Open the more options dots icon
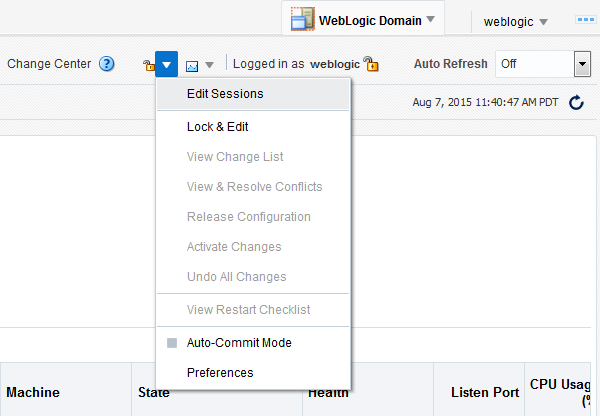Screen dimensions: 600x416 pyautogui.click(x=586, y=20)
